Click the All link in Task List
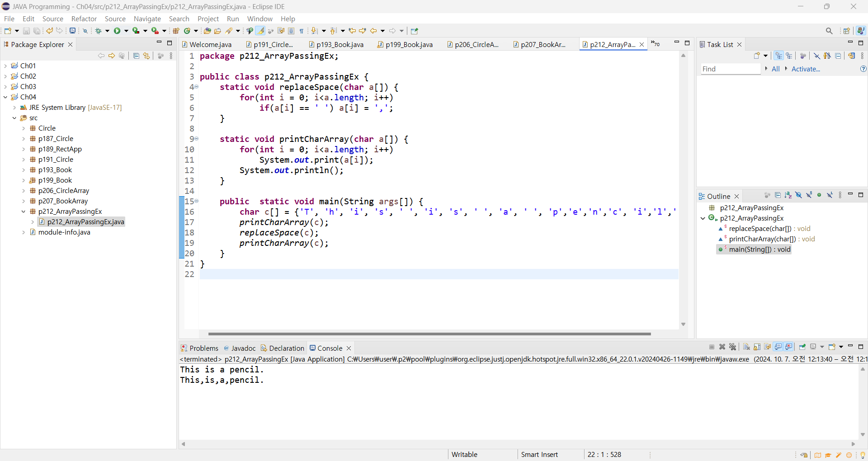The image size is (868, 461). click(776, 69)
